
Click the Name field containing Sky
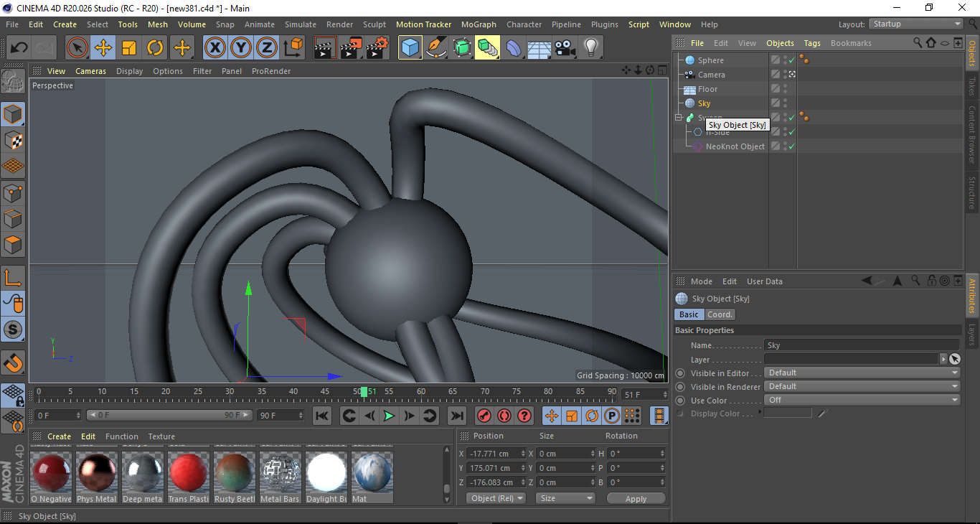pos(862,345)
